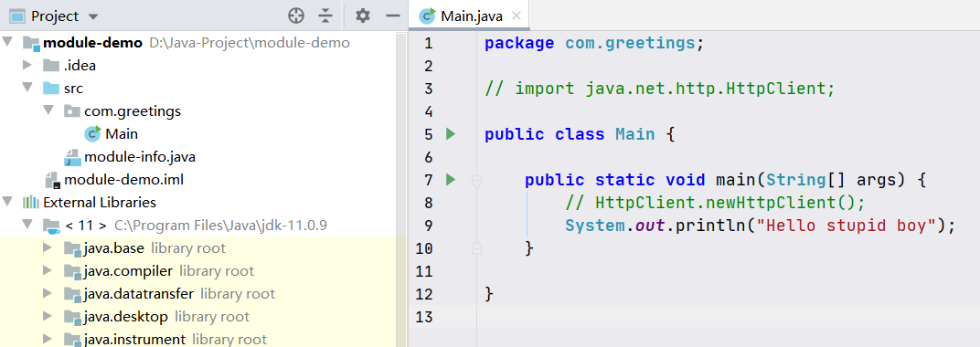980x347 pixels.
Task: Click the src folder icon
Action: [51, 88]
